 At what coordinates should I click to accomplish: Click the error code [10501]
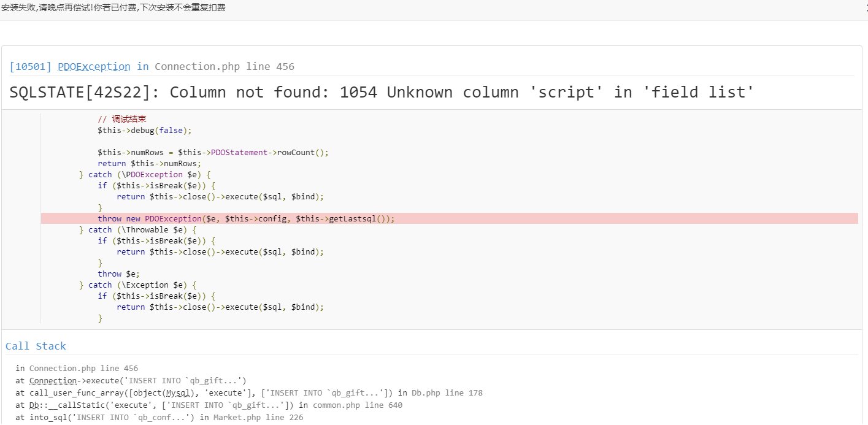coord(31,66)
